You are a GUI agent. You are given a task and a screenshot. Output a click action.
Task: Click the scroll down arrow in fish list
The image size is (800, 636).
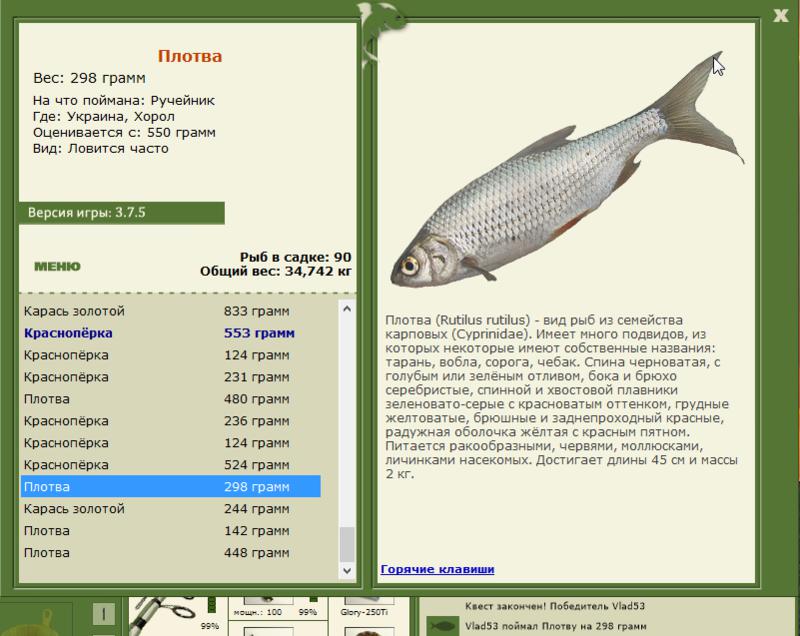tap(347, 571)
